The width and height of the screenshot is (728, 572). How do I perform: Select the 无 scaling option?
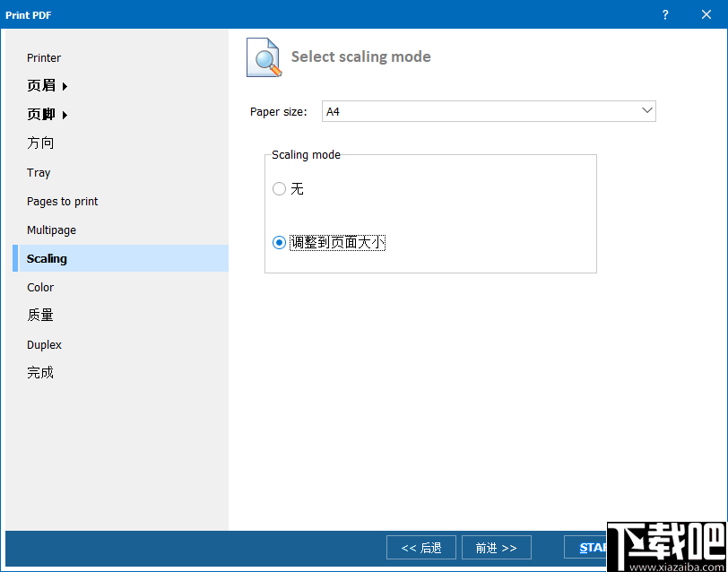279,189
